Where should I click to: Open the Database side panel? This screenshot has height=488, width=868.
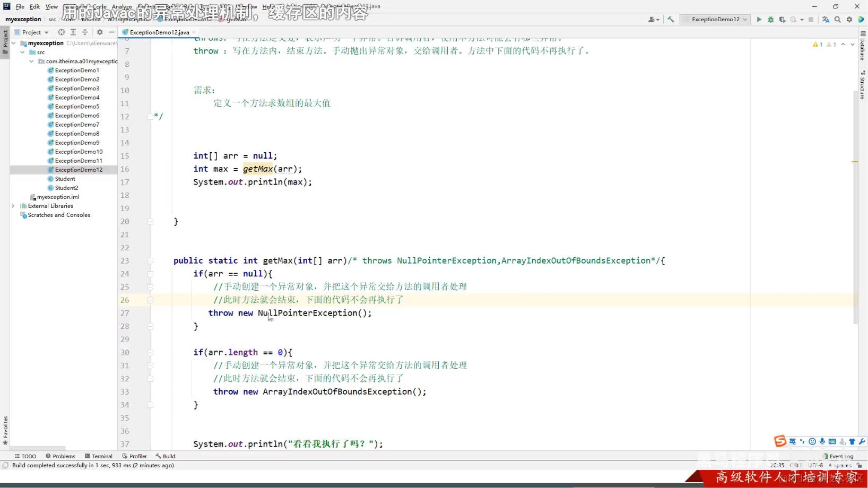pos(863,46)
